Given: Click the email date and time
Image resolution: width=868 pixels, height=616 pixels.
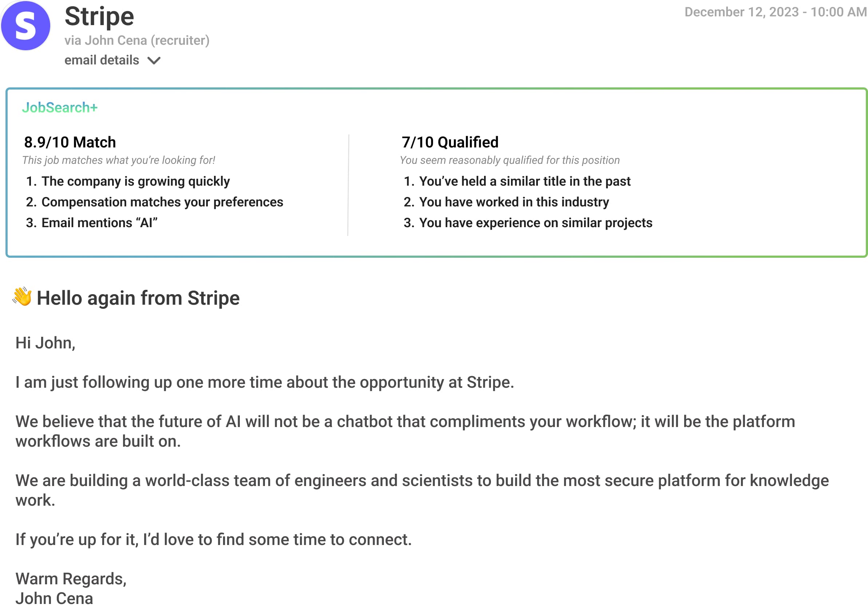Looking at the screenshot, I should [x=775, y=12].
